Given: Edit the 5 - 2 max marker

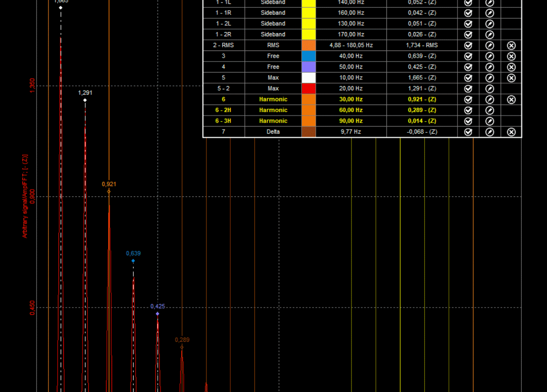Looking at the screenshot, I should [x=489, y=89].
